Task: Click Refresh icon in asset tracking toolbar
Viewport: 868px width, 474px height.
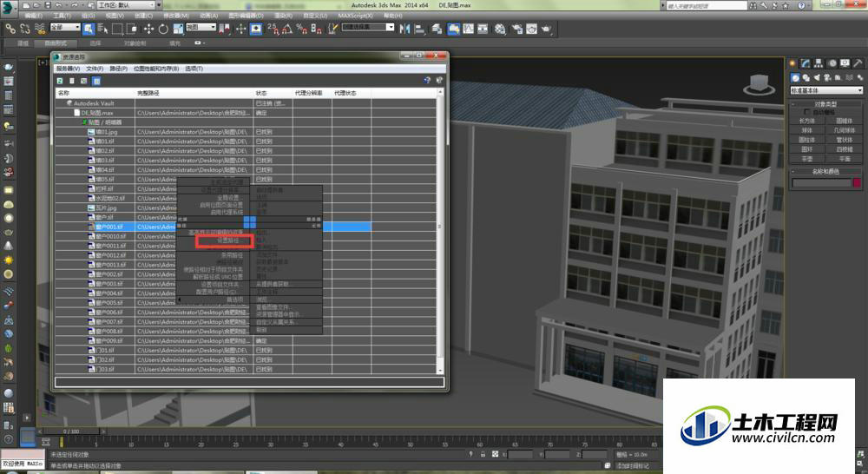Action: pyautogui.click(x=60, y=81)
